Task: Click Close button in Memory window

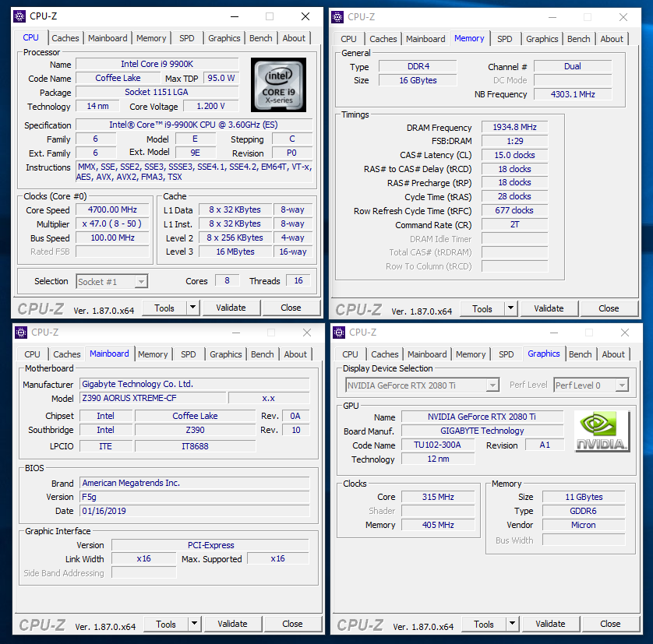Action: (x=609, y=308)
